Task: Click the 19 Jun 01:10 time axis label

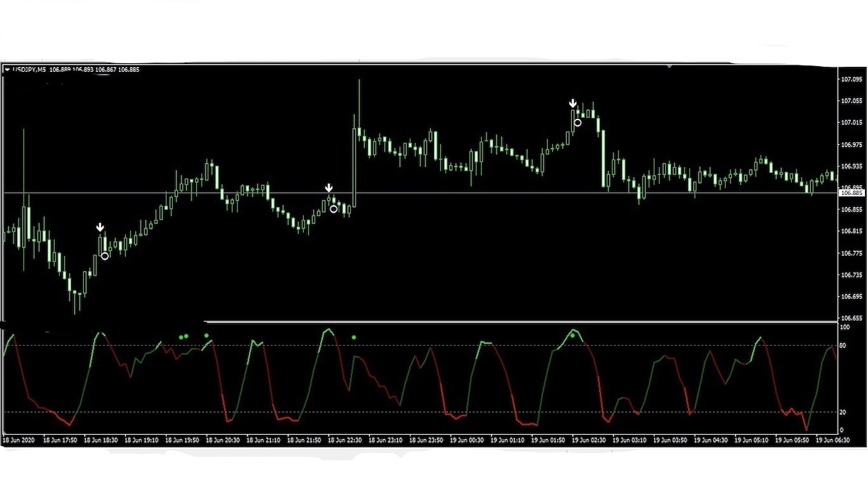Action: 507,440
